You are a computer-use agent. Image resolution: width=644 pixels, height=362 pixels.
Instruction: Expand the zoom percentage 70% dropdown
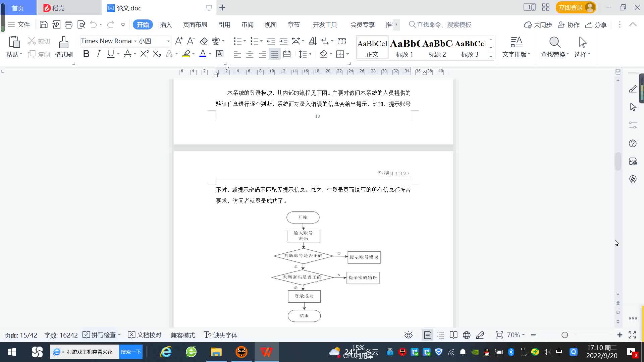tap(523, 335)
